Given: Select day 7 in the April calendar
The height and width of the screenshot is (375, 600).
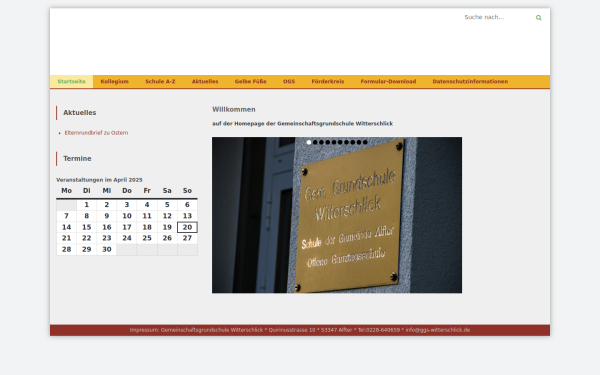Looking at the screenshot, I should coord(67,216).
